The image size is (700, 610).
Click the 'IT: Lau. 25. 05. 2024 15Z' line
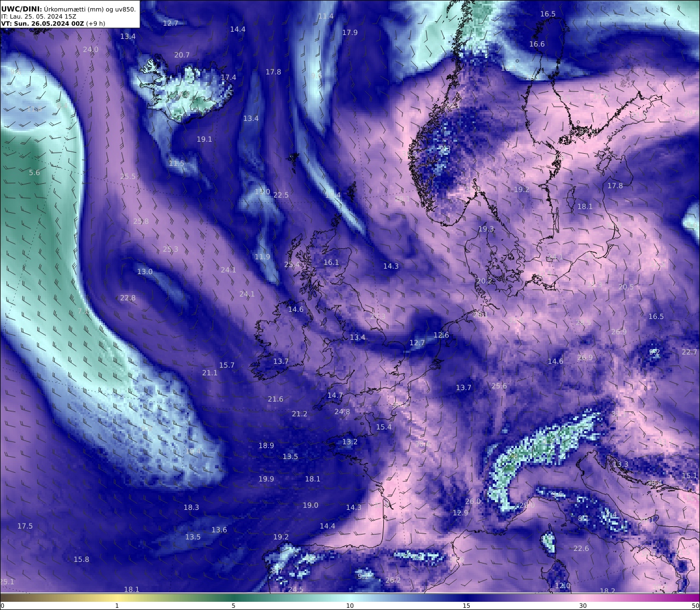pos(39,16)
